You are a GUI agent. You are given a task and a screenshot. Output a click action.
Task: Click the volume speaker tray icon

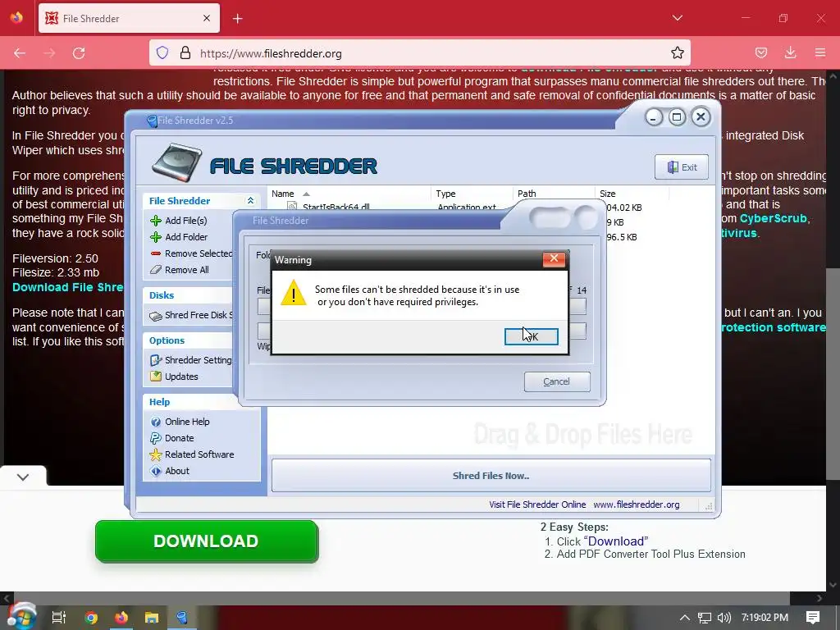click(724, 618)
